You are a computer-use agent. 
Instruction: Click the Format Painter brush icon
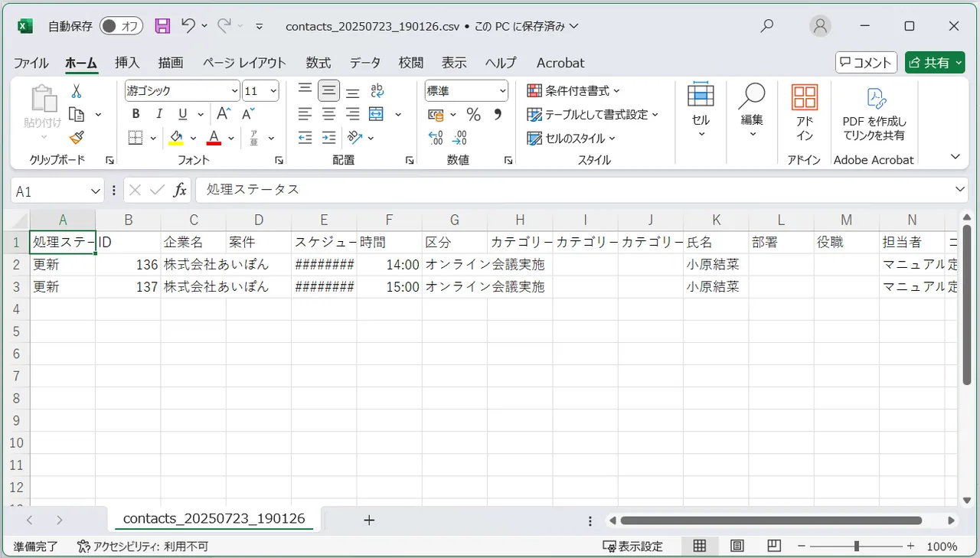76,138
